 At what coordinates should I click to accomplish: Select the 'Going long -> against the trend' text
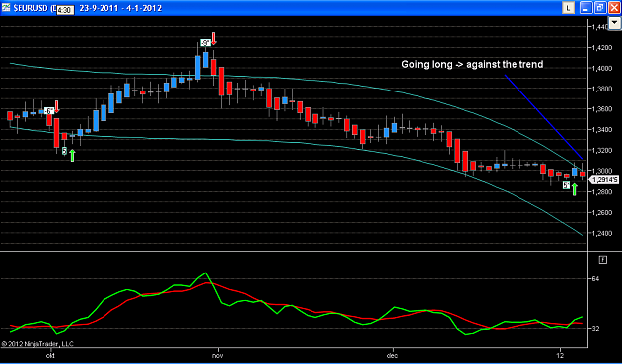tap(472, 64)
